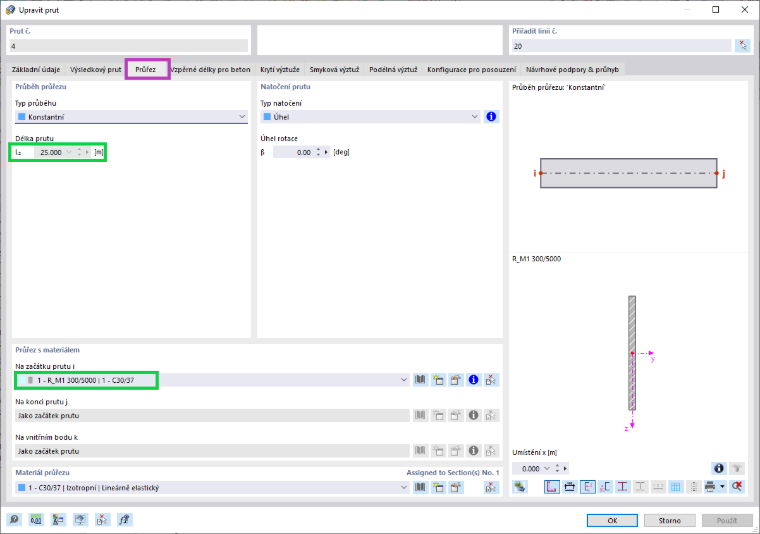
Task: Print the section preview graphic
Action: tap(710, 487)
